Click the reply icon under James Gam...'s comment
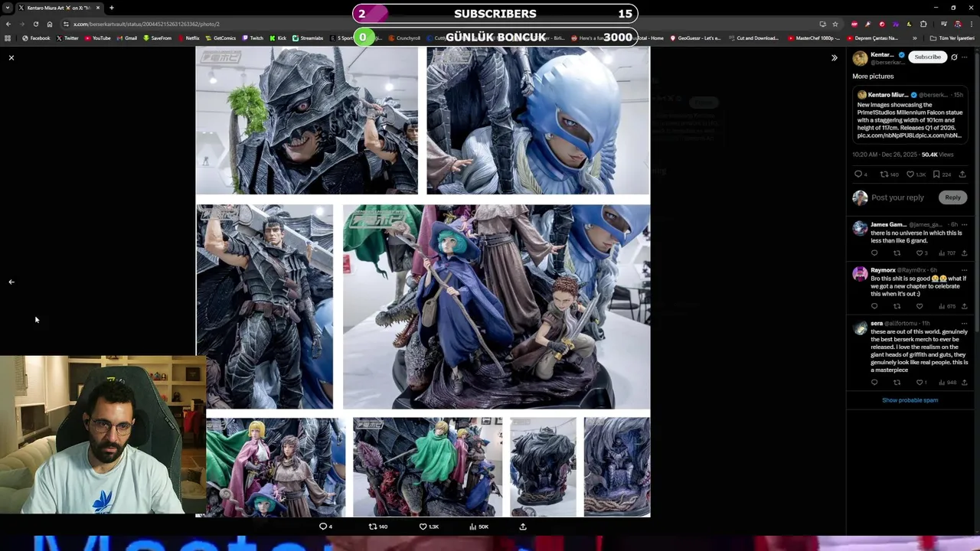The height and width of the screenshot is (551, 980). point(874,253)
